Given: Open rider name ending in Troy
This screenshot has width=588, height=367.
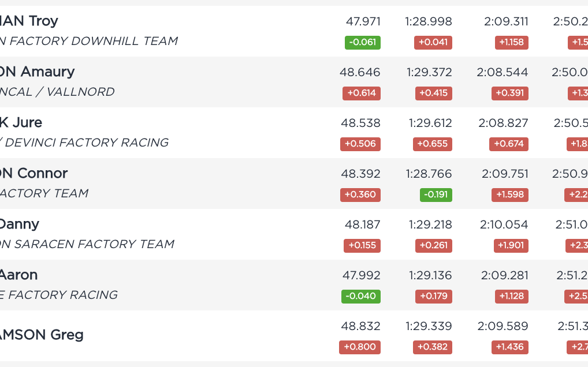Looking at the screenshot, I should click(29, 21).
